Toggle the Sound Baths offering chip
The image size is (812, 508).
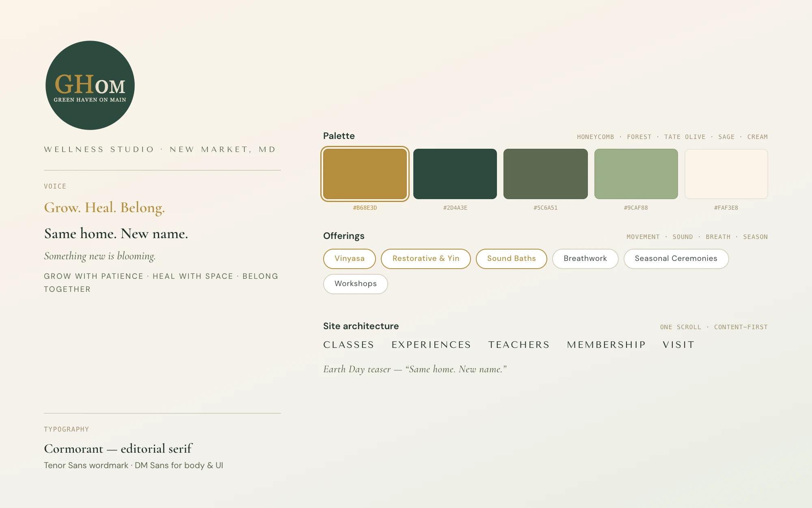tap(512, 259)
